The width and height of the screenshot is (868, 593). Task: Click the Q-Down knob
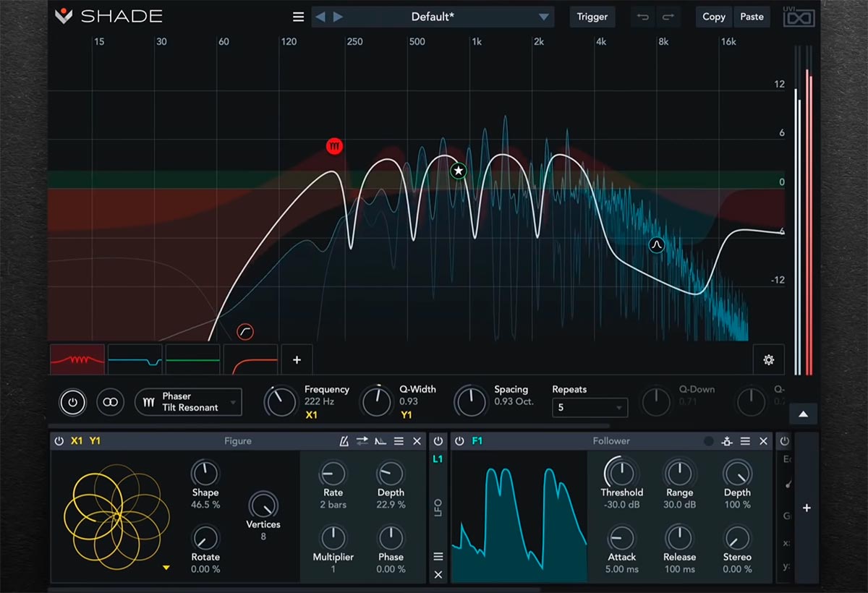pyautogui.click(x=657, y=402)
